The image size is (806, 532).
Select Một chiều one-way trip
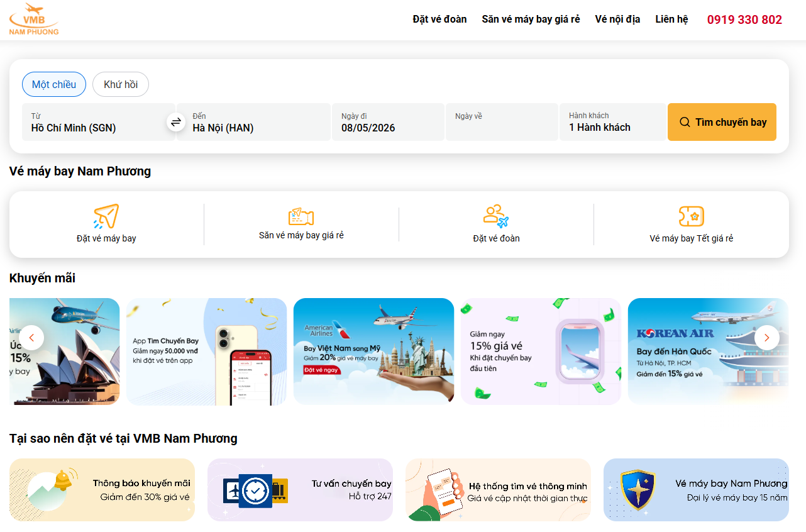tap(54, 84)
